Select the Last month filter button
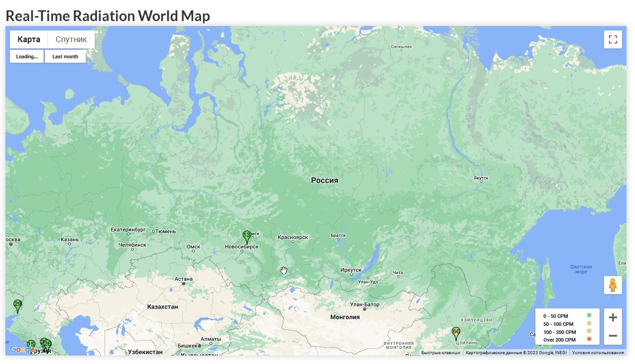 click(65, 56)
